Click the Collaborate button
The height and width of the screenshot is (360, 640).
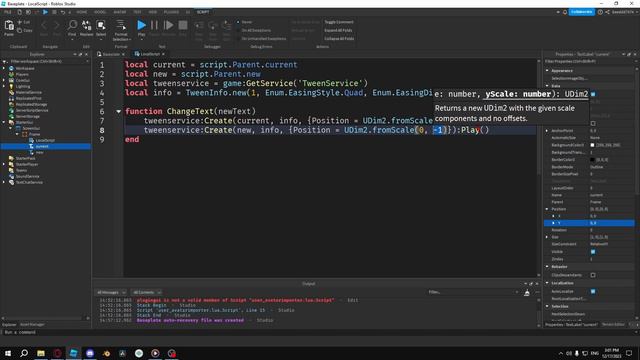[x=582, y=12]
